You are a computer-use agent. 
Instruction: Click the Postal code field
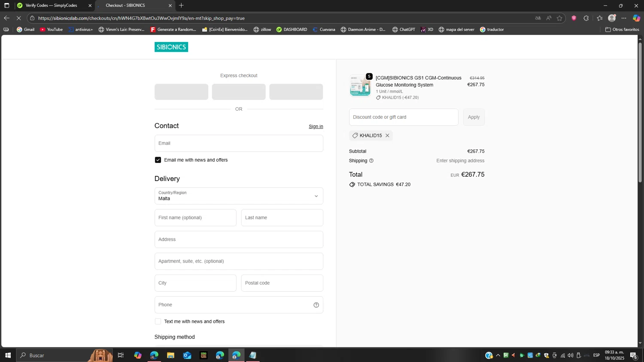[x=282, y=283]
